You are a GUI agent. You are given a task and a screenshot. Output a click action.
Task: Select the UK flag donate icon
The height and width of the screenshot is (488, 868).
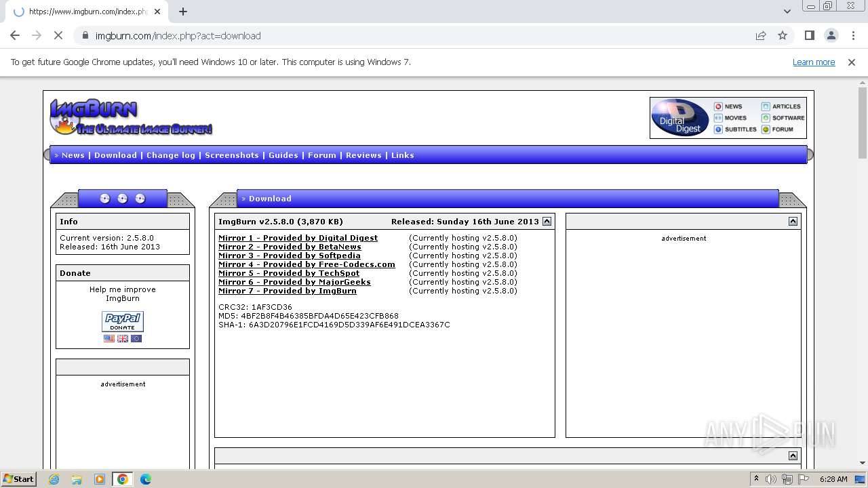point(123,338)
